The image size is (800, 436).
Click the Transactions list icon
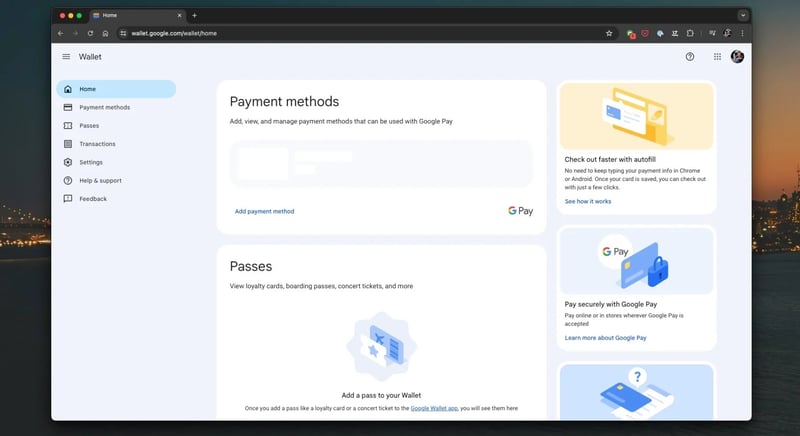click(x=68, y=144)
